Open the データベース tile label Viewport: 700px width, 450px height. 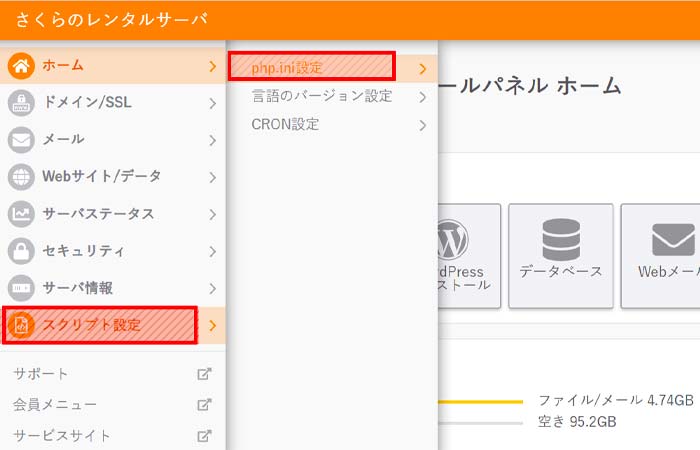click(x=561, y=271)
